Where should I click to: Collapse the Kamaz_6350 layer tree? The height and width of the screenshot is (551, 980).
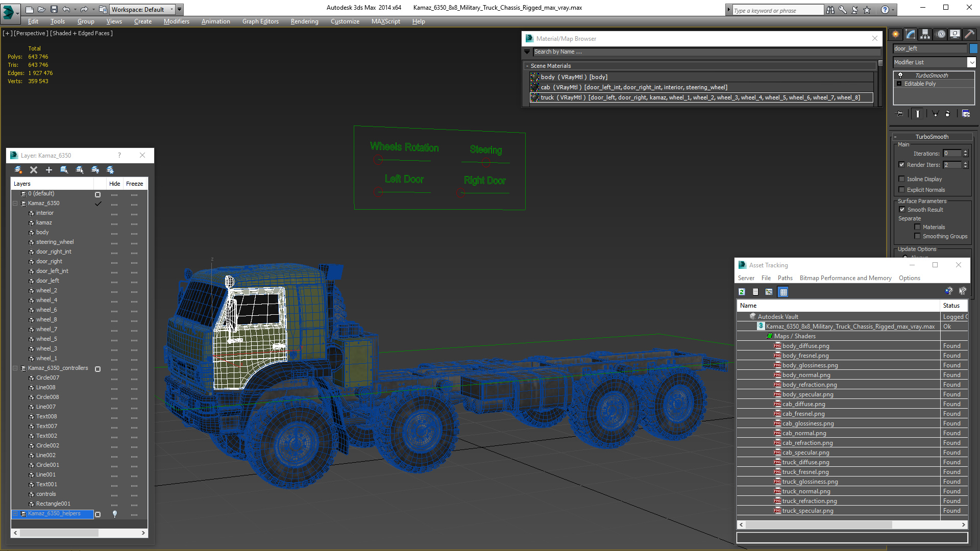(15, 204)
